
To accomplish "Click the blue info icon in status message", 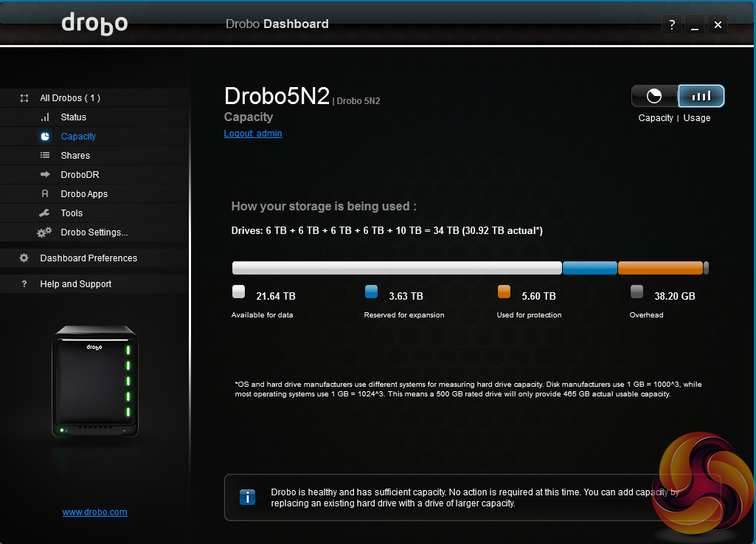I will [247, 497].
